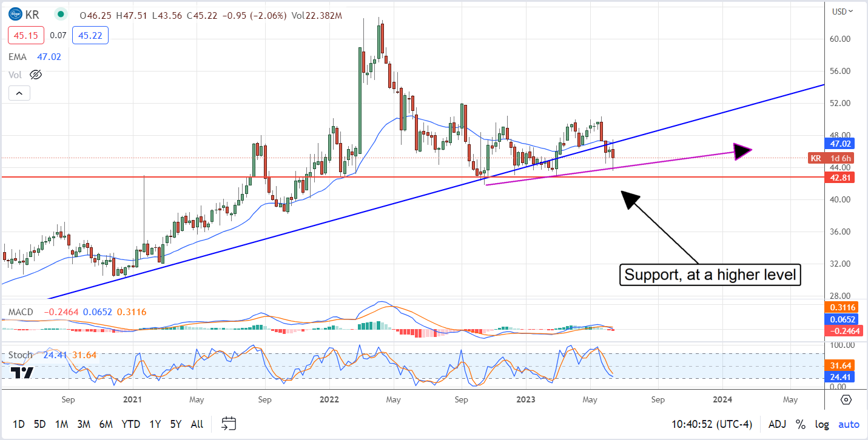This screenshot has width=868, height=440.
Task: Click the 45.15 sell price button
Action: [25, 35]
